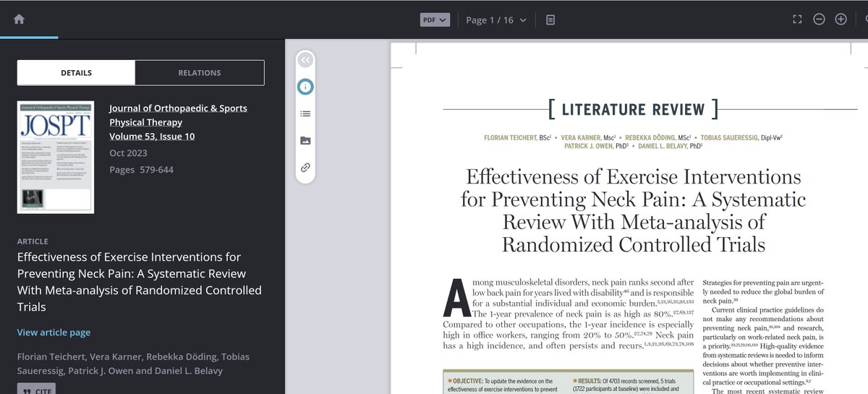Click the ARTICLE label in sidebar

click(33, 241)
